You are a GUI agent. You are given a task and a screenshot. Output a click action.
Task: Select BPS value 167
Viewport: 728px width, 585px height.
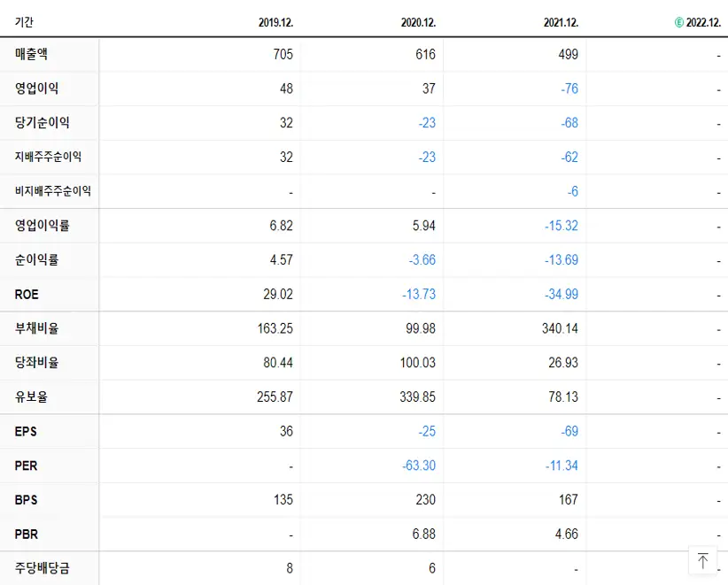point(569,500)
